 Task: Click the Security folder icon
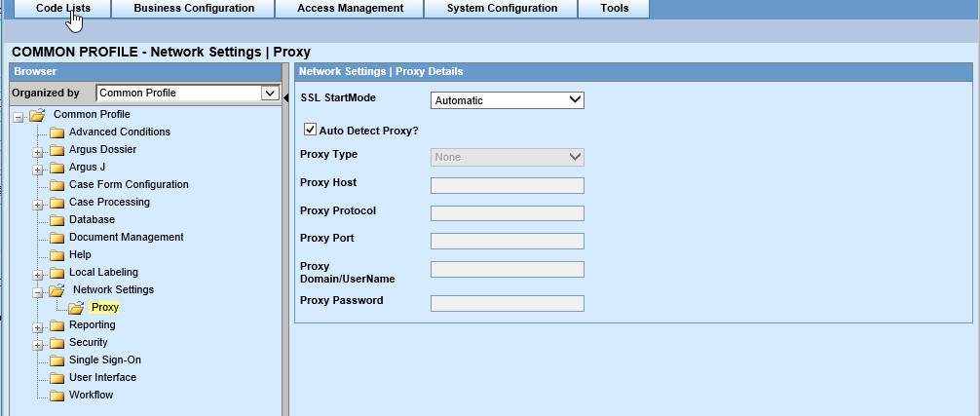tap(57, 343)
